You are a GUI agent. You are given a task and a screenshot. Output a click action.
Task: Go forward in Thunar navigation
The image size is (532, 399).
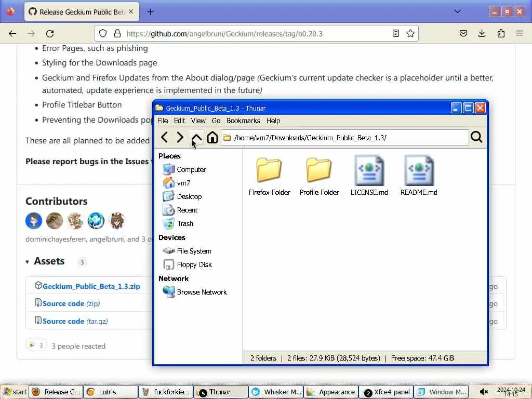click(180, 137)
